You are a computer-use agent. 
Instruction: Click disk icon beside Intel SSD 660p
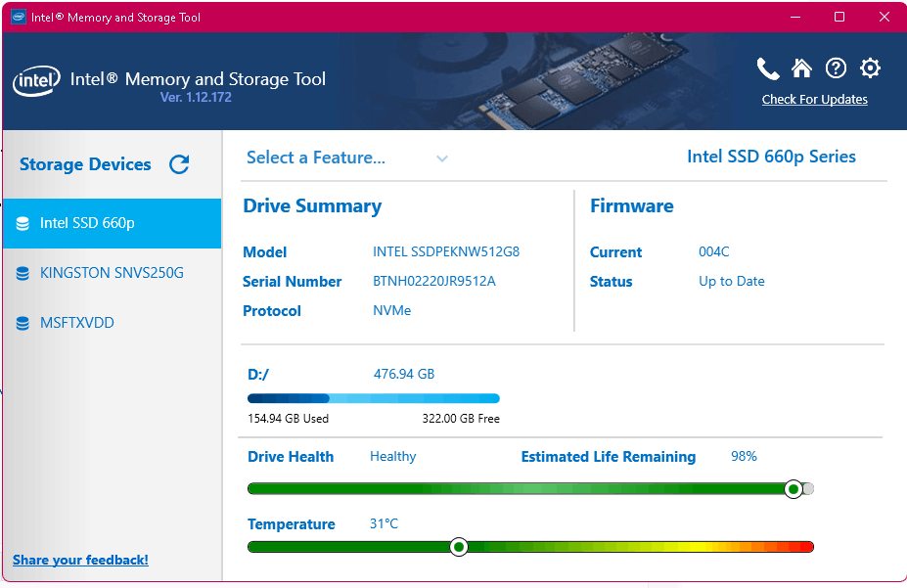(x=23, y=224)
